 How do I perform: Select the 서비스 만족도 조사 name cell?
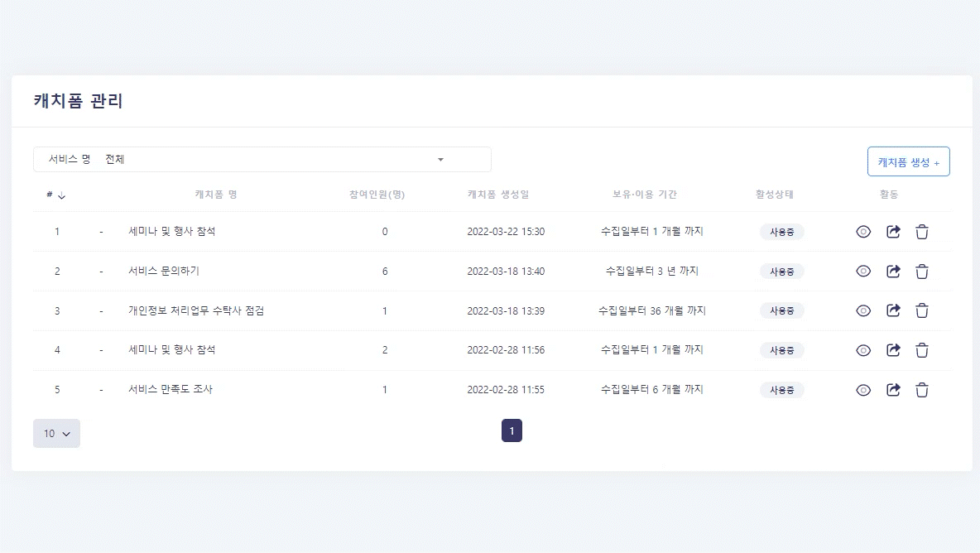(170, 389)
